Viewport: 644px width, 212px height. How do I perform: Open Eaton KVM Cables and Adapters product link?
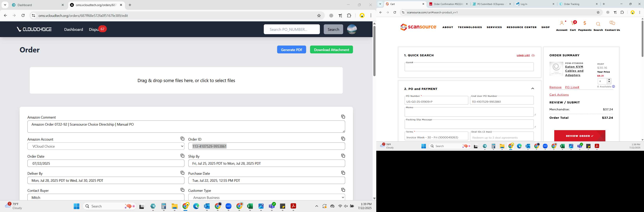click(x=574, y=71)
